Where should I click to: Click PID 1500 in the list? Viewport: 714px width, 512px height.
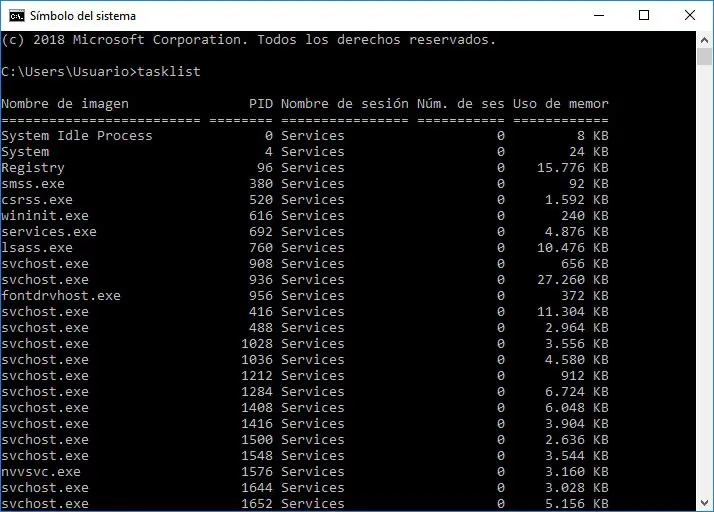tap(257, 440)
